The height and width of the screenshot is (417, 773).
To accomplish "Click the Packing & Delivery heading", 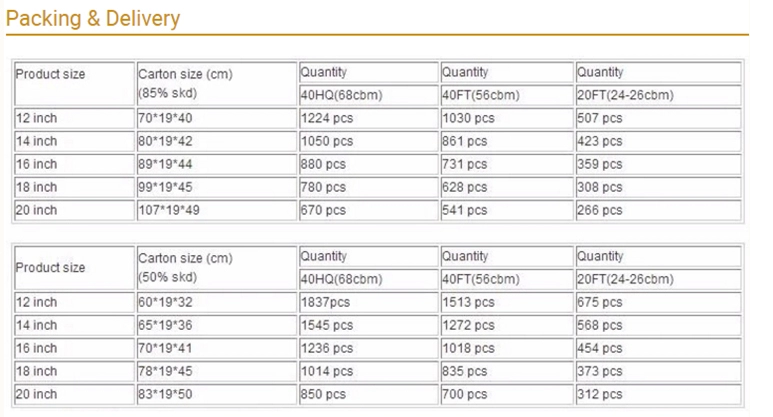I will (x=94, y=18).
